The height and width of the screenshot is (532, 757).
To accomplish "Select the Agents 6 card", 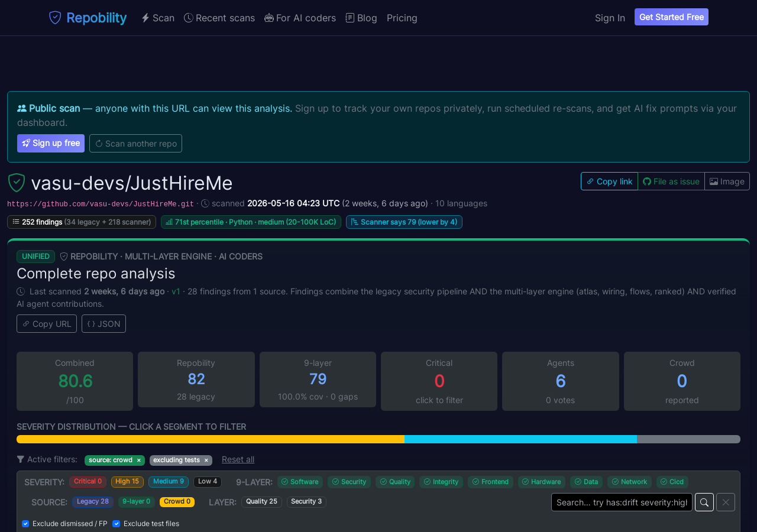I will tap(561, 381).
